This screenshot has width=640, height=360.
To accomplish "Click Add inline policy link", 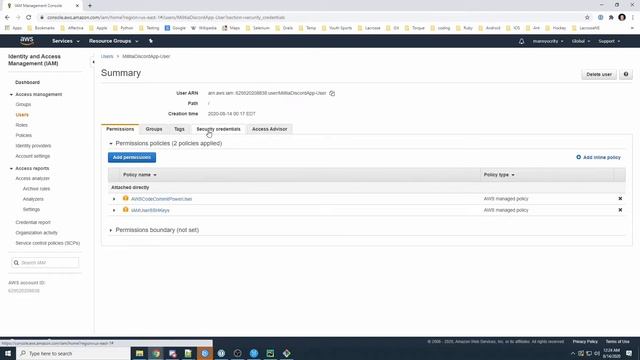I will [598, 158].
